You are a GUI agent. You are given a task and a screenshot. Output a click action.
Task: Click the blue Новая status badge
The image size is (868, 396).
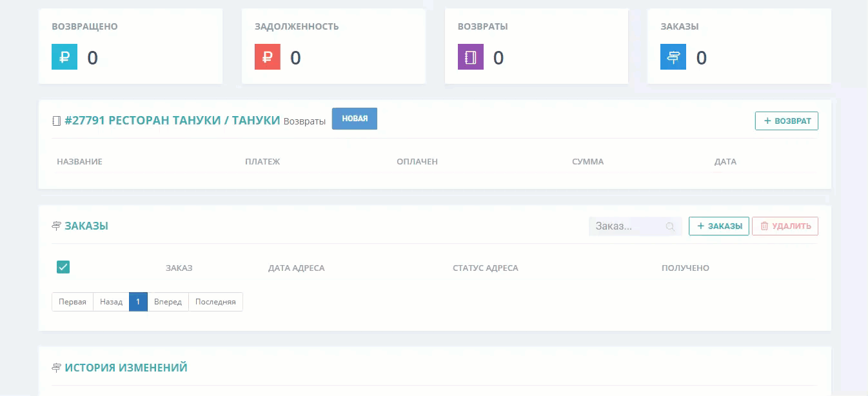pyautogui.click(x=355, y=119)
